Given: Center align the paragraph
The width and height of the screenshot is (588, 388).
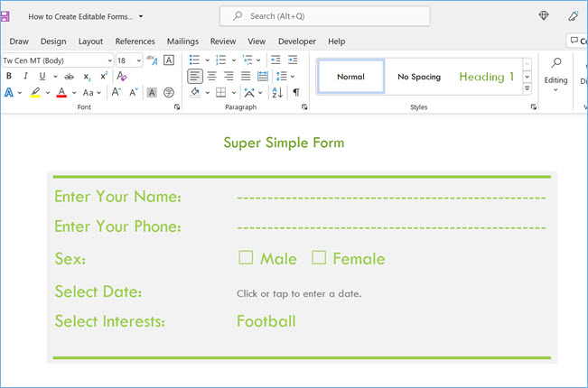Looking at the screenshot, I should click(211, 77).
